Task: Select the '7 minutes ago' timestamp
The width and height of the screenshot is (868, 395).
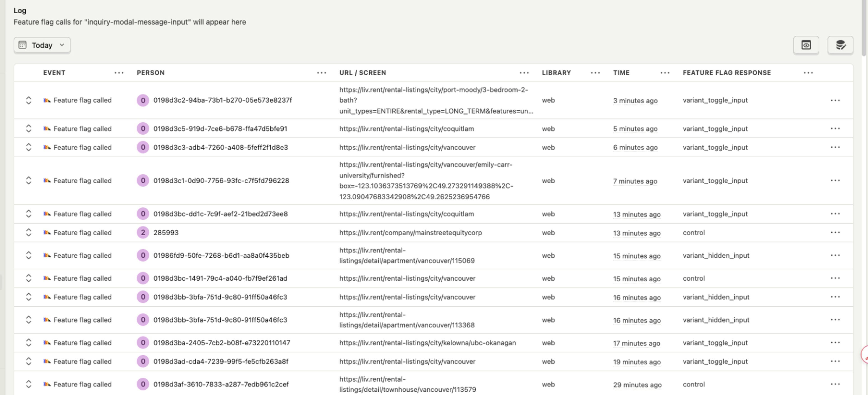Action: [x=635, y=181]
